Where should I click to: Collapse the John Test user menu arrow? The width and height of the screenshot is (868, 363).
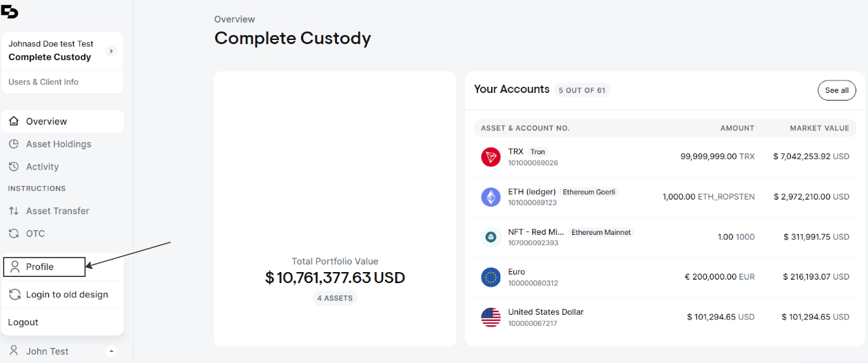tap(112, 351)
